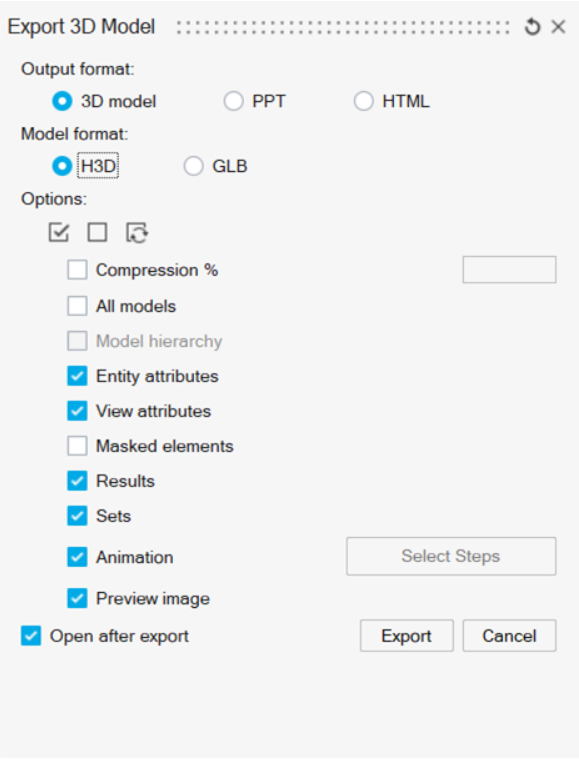Click the Select Steps button
579x759 pixels.
click(x=451, y=556)
